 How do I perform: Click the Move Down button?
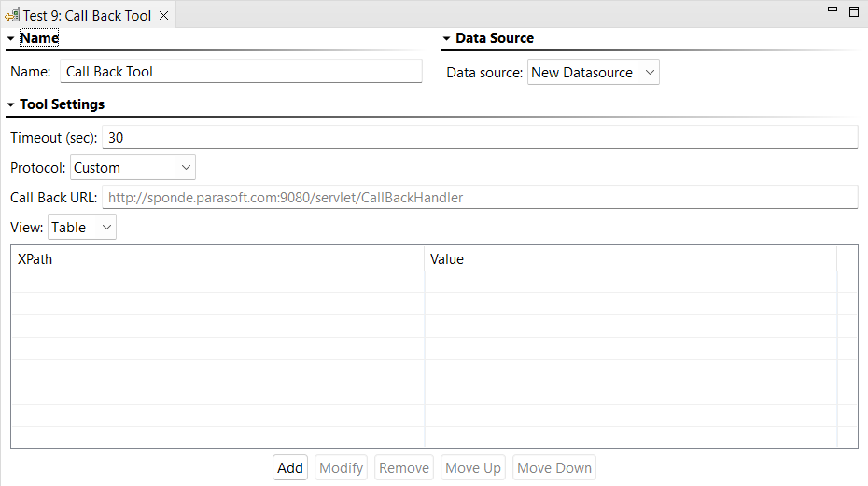point(554,467)
